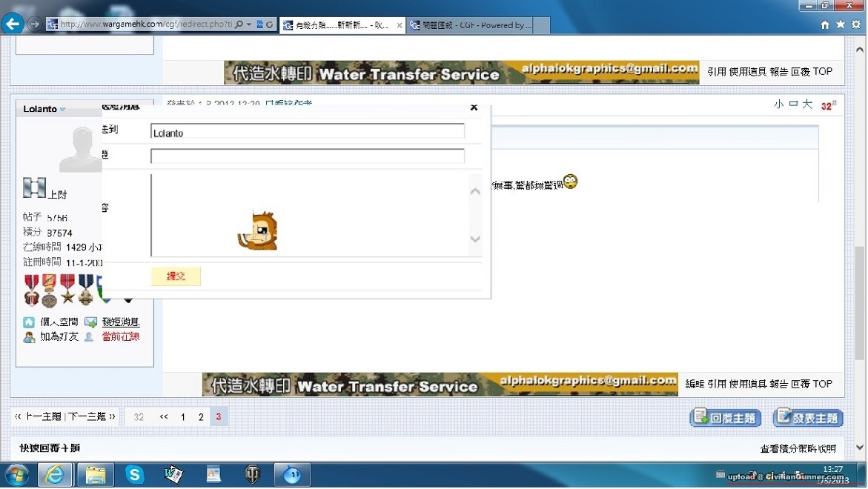Screen dimensions: 868x489
Task: Click the 發表主題 new topic button
Action: [x=808, y=418]
